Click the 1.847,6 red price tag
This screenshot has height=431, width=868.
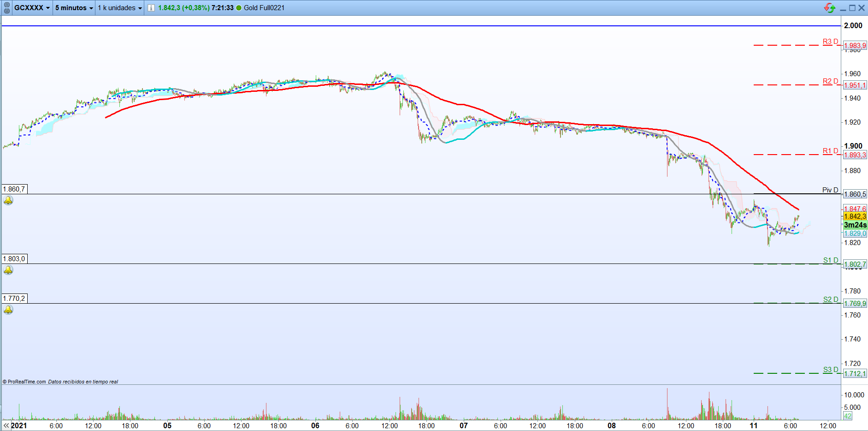(x=855, y=209)
